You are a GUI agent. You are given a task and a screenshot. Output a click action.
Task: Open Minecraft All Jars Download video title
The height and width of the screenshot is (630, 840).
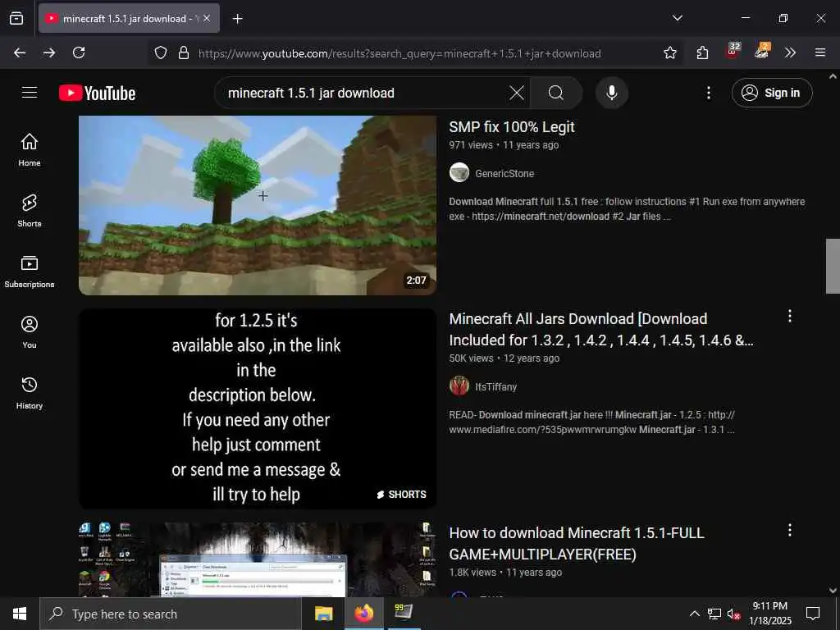[x=601, y=330]
